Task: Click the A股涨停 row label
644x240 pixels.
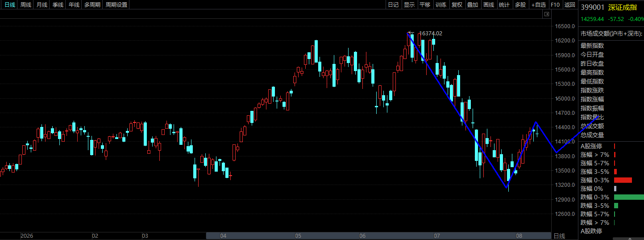Action: (592, 146)
